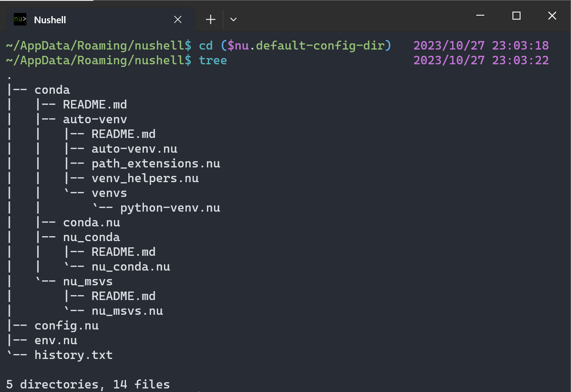571x392 pixels.
Task: Open a new terminal tab
Action: tap(210, 20)
